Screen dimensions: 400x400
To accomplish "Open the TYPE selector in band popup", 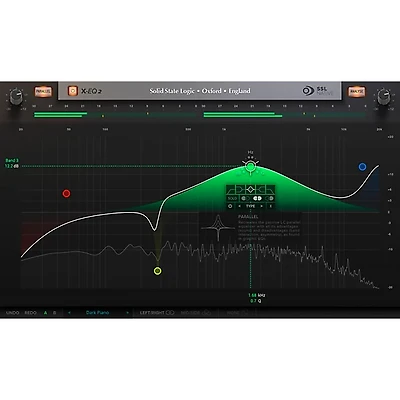I will pyautogui.click(x=250, y=206).
